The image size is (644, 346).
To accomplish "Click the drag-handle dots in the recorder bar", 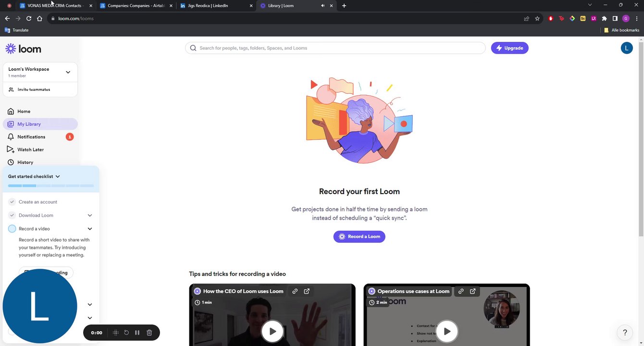I will (115, 333).
